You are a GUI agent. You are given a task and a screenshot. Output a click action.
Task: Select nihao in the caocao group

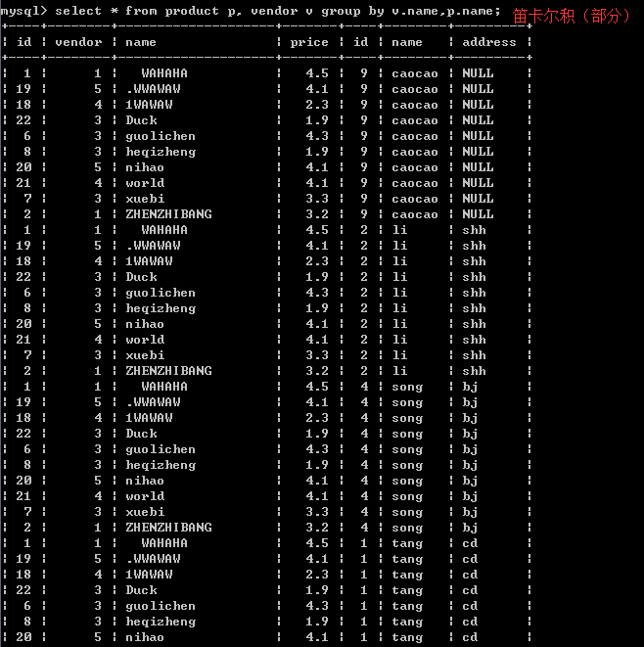click(x=145, y=167)
